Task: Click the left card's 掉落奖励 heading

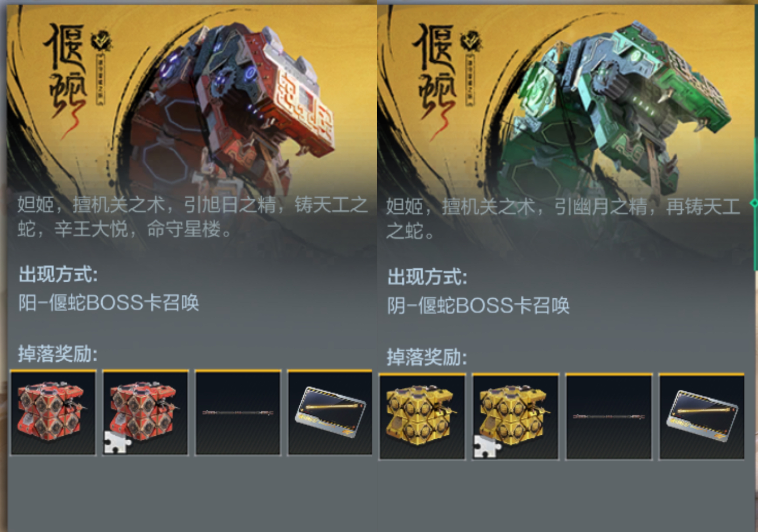Action: tap(58, 354)
